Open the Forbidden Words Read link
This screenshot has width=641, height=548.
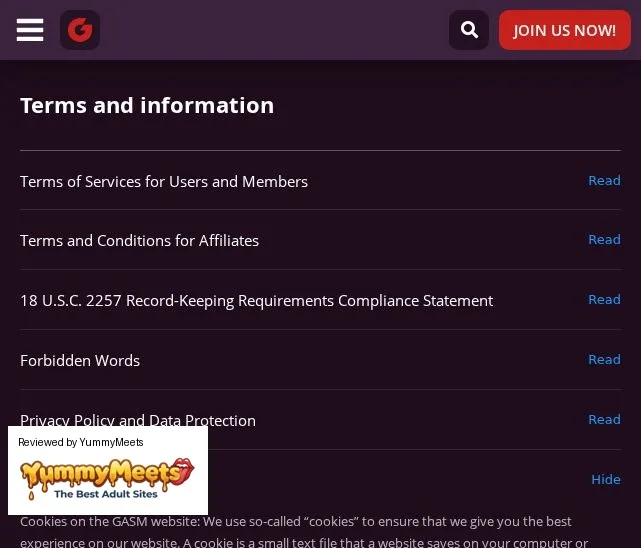pos(604,360)
